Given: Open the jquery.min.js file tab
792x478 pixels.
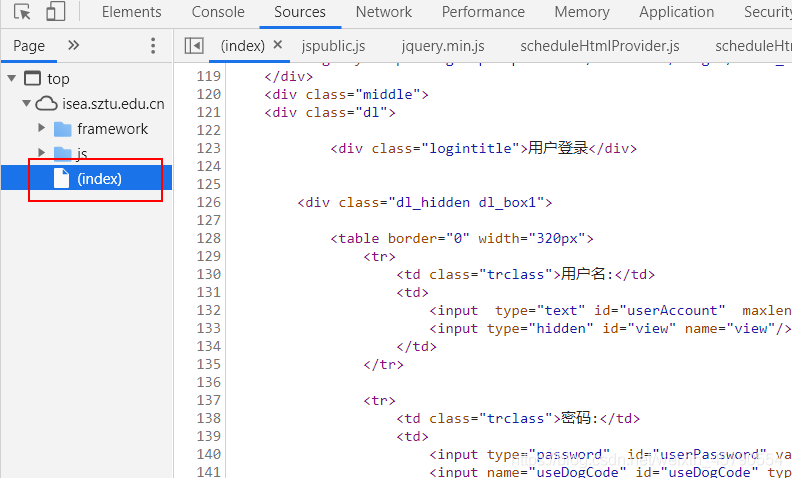Looking at the screenshot, I should click(x=443, y=46).
